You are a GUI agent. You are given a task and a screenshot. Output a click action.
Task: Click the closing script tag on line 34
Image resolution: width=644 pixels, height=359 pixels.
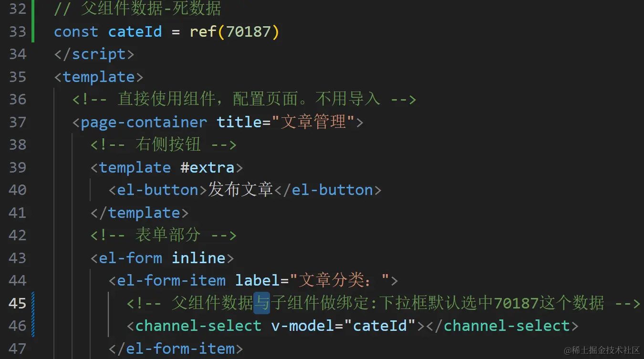coord(94,54)
